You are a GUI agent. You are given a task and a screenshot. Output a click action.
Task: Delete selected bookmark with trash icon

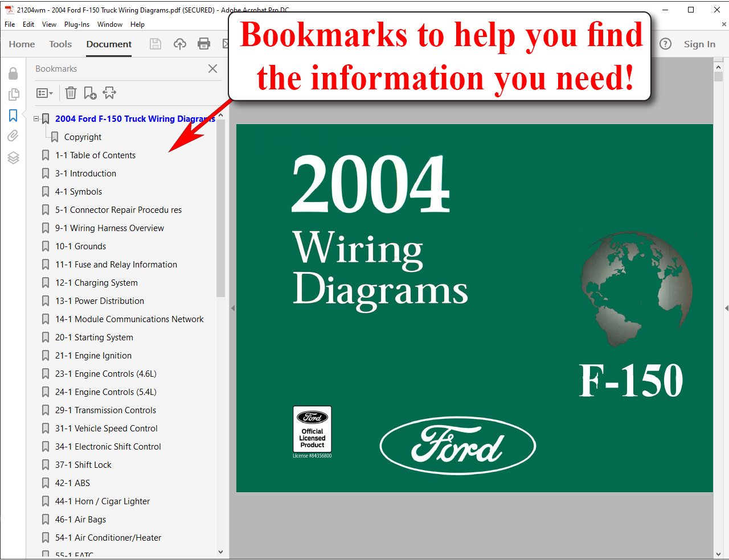71,93
